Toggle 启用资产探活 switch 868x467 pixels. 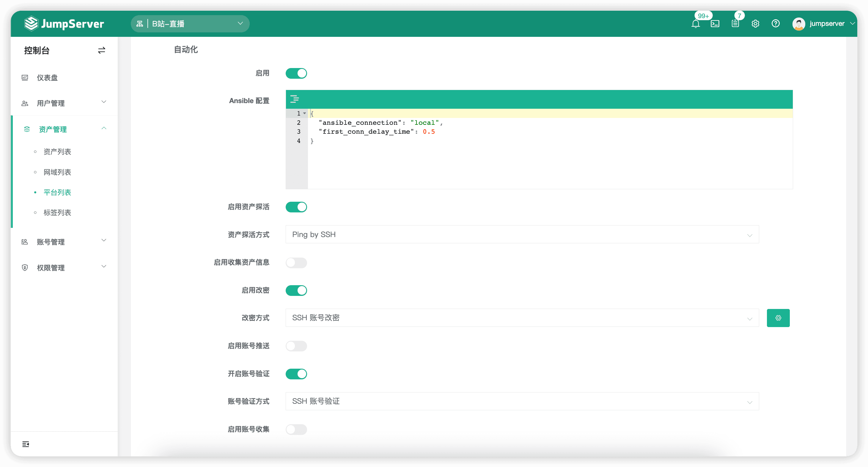click(x=296, y=207)
